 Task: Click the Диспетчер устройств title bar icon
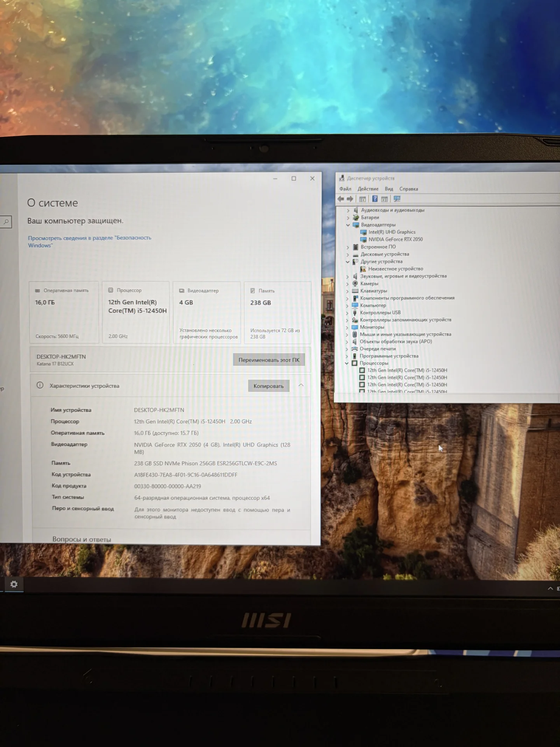[342, 178]
